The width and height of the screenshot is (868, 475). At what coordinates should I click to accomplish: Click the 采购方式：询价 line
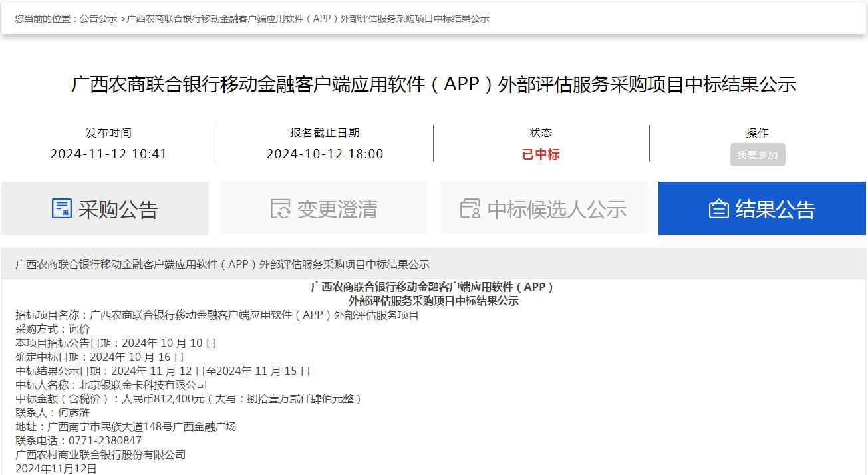pyautogui.click(x=53, y=329)
